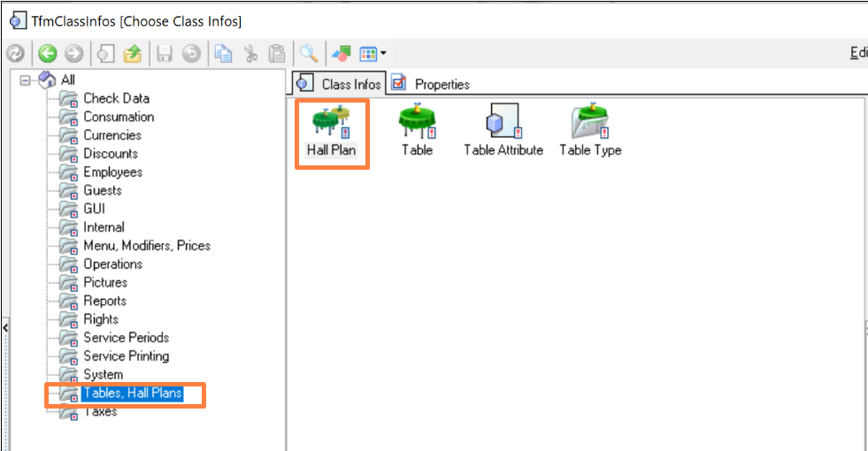Viewport: 868px width, 451px height.
Task: Open the Edit menu
Action: 858,52
